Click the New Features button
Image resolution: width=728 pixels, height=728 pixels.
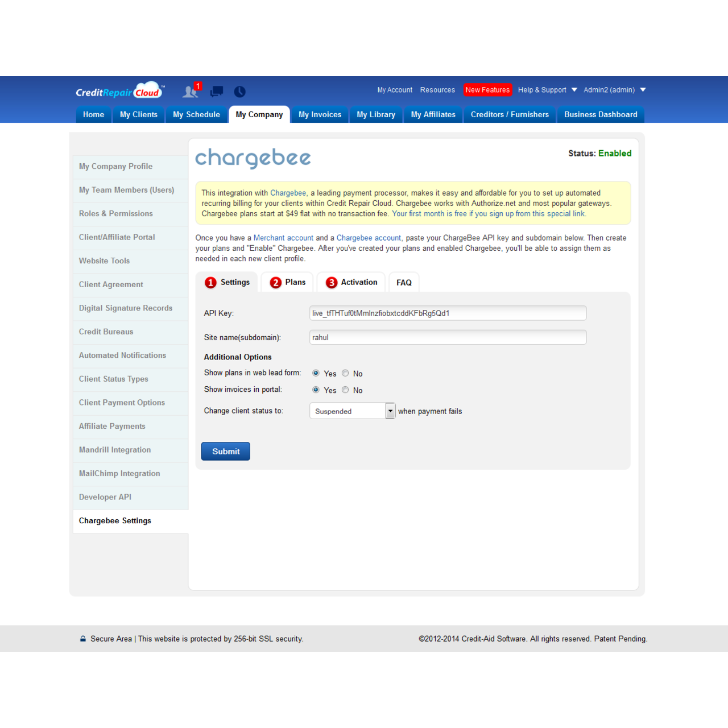point(487,90)
